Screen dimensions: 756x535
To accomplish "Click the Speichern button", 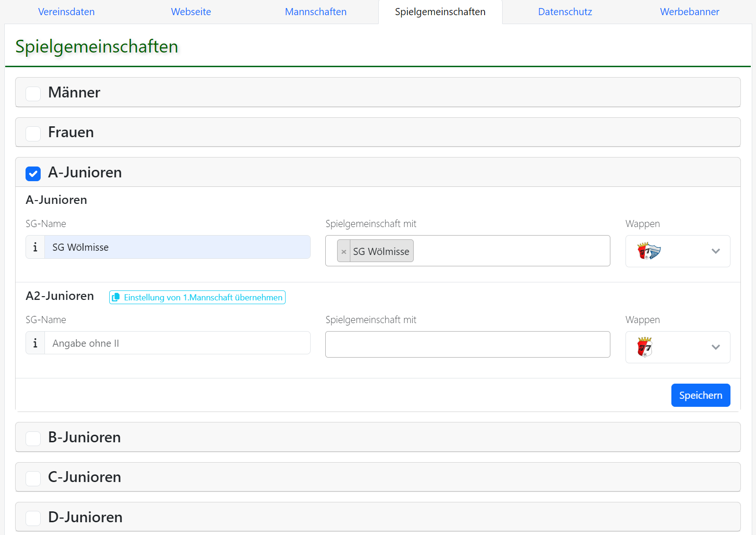I will click(700, 395).
